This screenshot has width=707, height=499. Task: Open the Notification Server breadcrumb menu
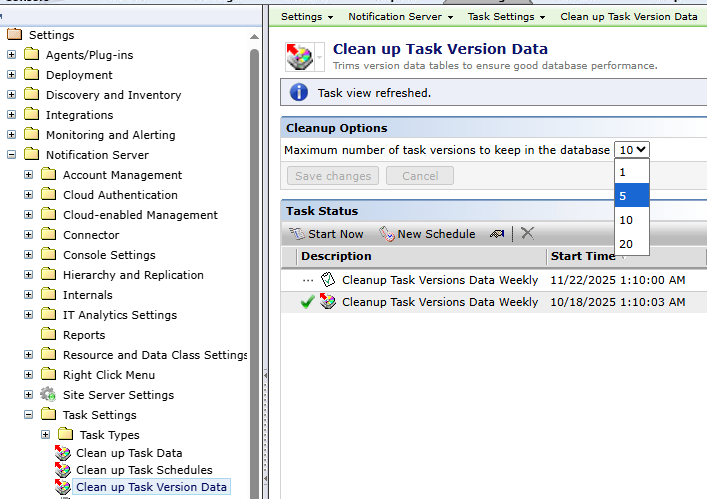coord(400,17)
